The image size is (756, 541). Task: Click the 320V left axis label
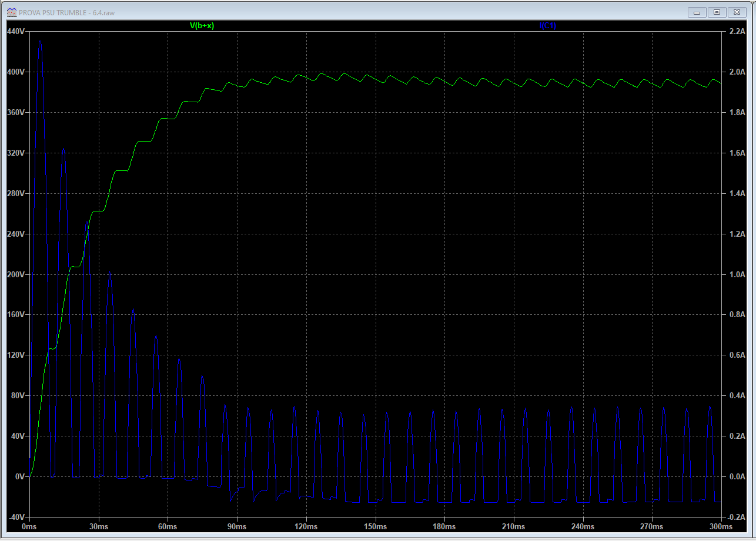(15, 153)
